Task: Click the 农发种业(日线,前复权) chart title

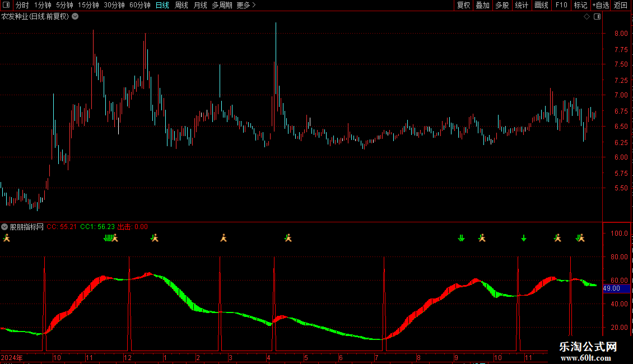Action: (35, 17)
